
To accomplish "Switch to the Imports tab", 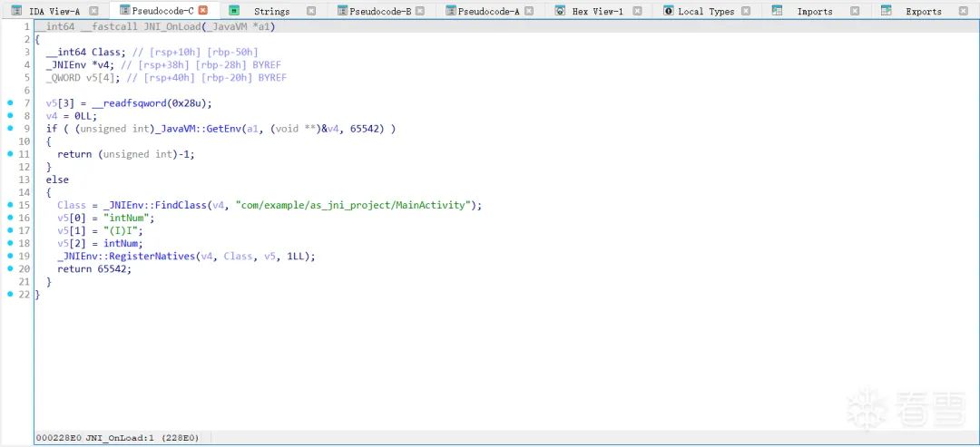I will click(815, 11).
